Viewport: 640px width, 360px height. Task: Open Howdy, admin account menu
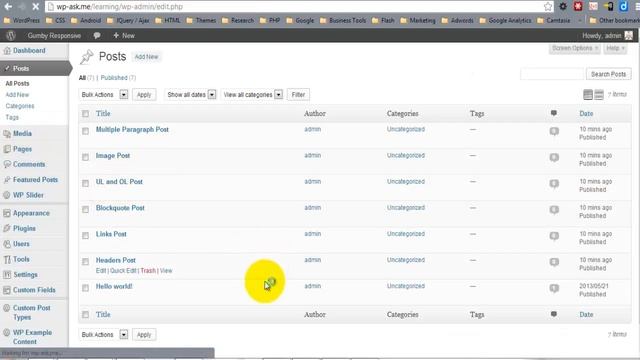[x=607, y=36]
